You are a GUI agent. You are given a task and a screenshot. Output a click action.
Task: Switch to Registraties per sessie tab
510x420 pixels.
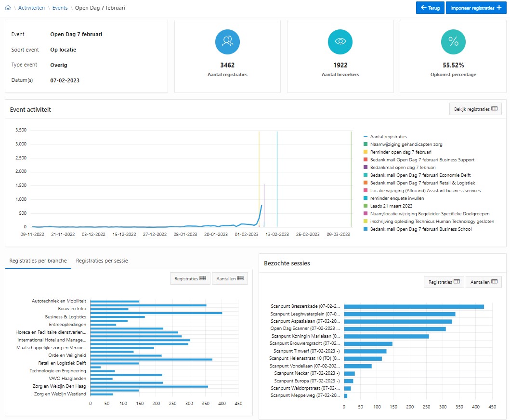(102, 261)
